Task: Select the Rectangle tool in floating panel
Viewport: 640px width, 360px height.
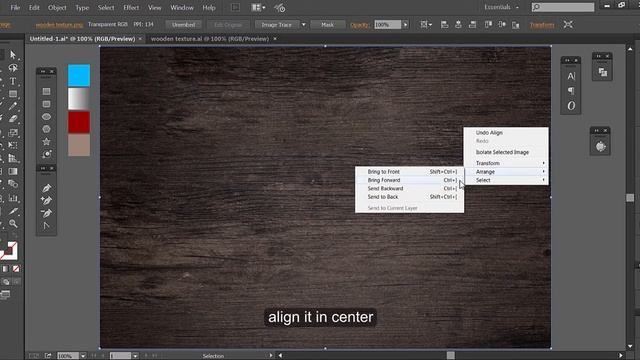Action: tap(47, 91)
